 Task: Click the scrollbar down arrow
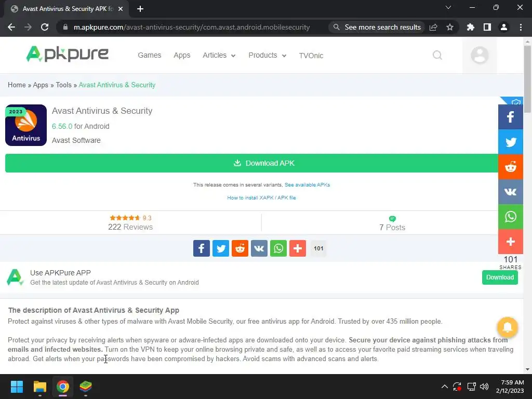tap(527, 369)
